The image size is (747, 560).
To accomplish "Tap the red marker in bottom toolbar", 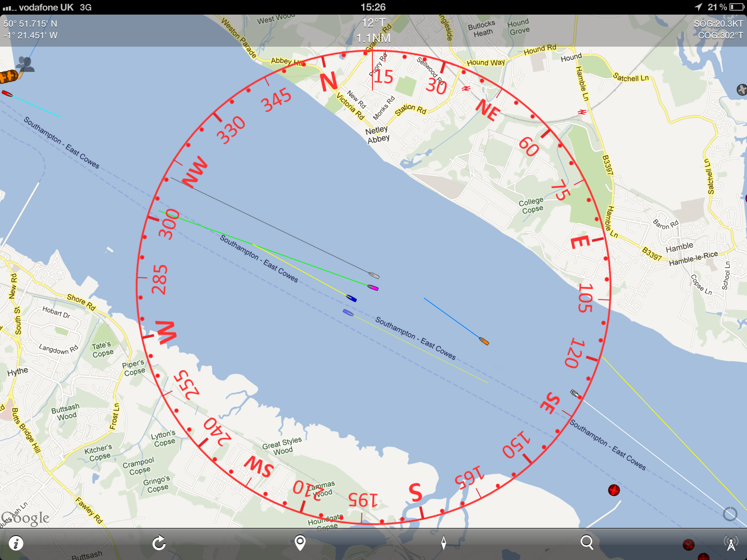I will point(688,545).
